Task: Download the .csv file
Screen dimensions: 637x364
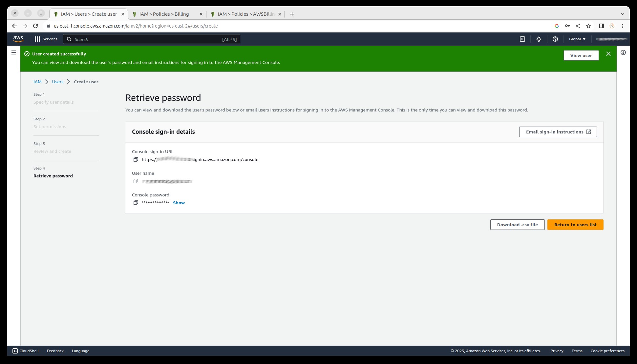Action: point(517,225)
